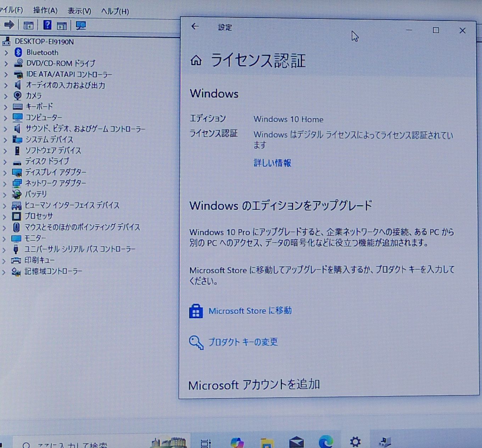Screen dimensions: 482x448
Task: Select the カメラ webcam icon
Action: [17, 95]
